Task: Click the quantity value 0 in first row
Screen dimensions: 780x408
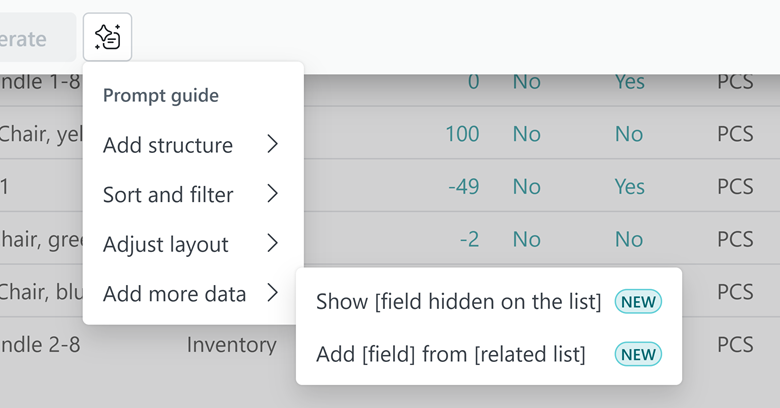Action: coord(473,81)
